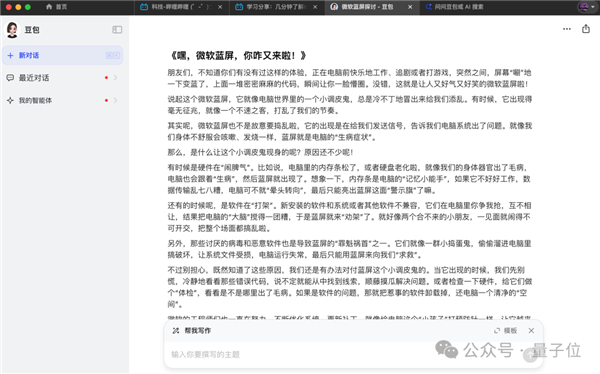Image resolution: width=600 pixels, height=374 pixels.
Task: Switch to the 学习分享 tab
Action: coord(271,7)
